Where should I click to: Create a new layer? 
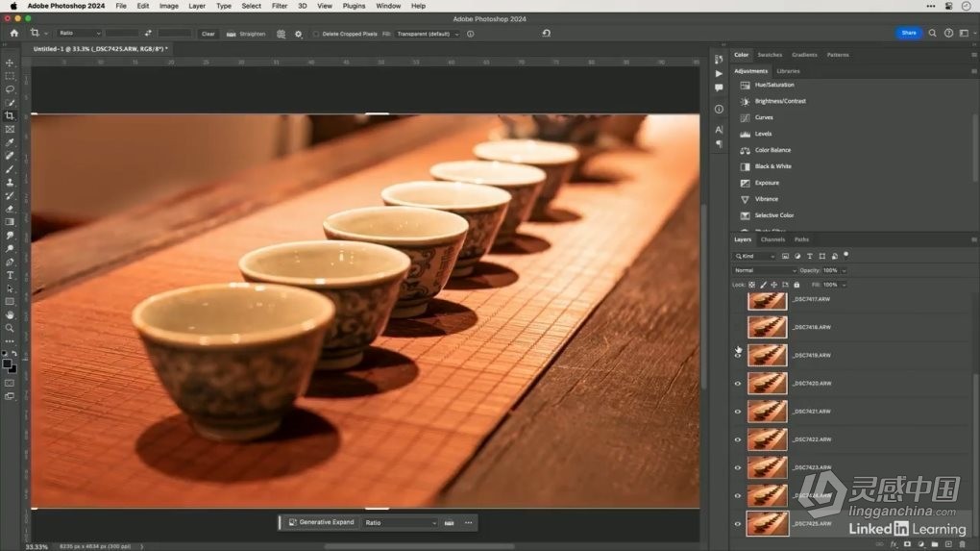[x=948, y=544]
